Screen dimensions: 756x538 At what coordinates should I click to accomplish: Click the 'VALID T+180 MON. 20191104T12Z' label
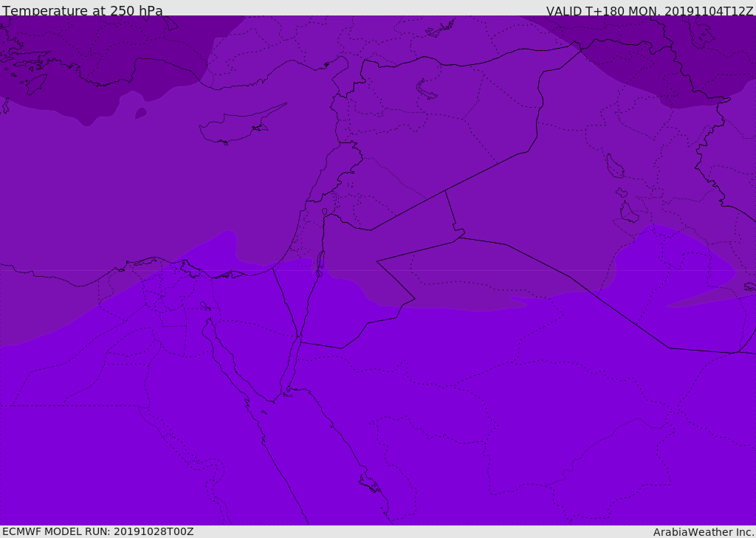pyautogui.click(x=650, y=10)
